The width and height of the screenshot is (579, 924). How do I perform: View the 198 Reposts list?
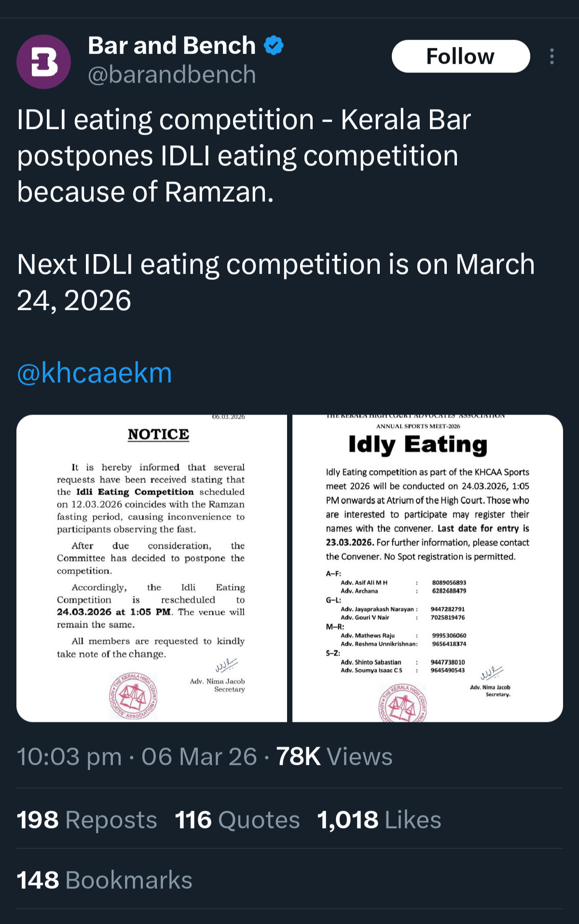click(x=87, y=820)
